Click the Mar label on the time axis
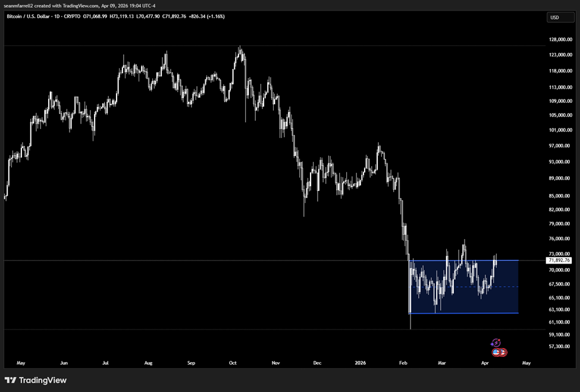Viewport: 580px width, 392px height. click(441, 363)
